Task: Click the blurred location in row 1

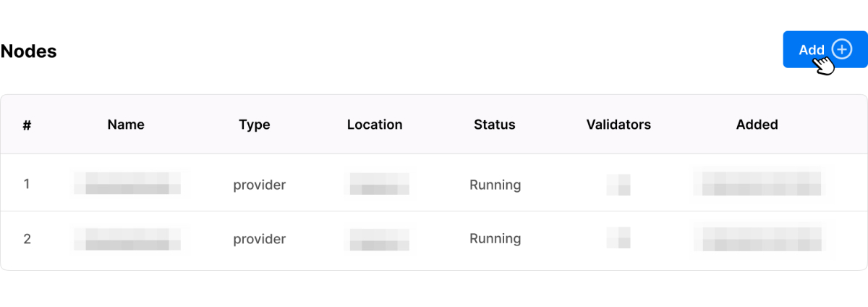Action: tap(379, 184)
